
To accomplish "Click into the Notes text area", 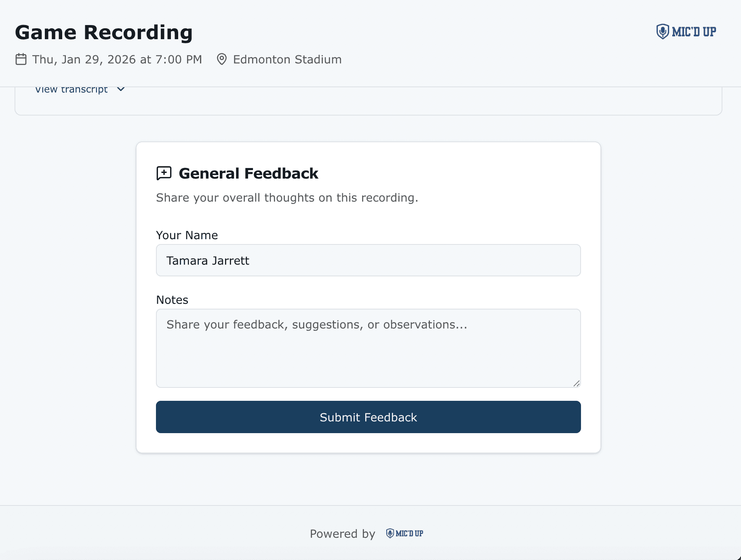I will click(368, 348).
